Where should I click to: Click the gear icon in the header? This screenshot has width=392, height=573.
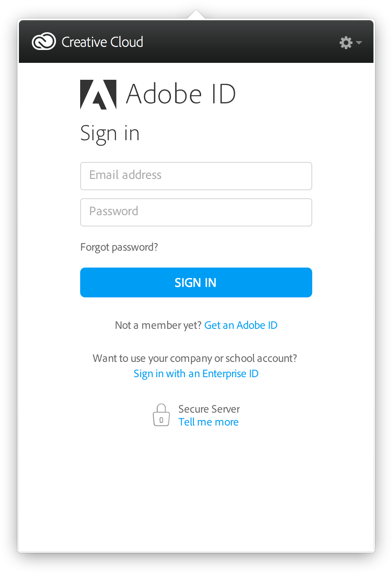tap(346, 42)
